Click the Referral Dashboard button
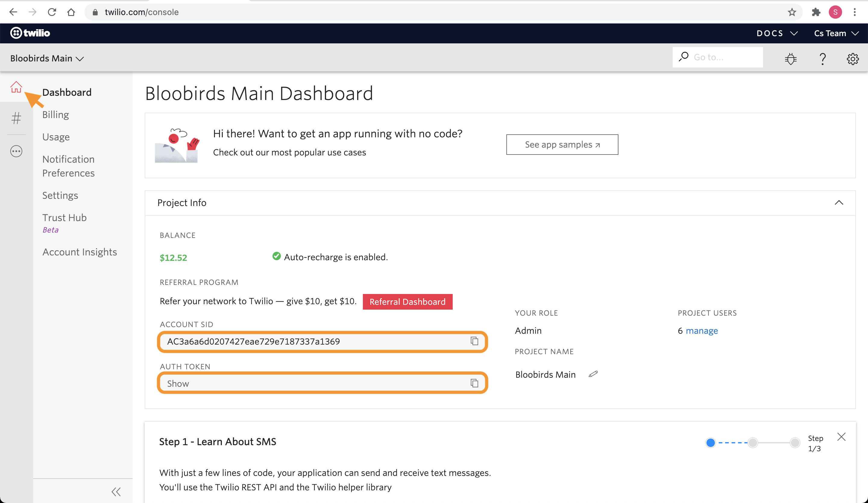This screenshot has width=868, height=503. 407,301
